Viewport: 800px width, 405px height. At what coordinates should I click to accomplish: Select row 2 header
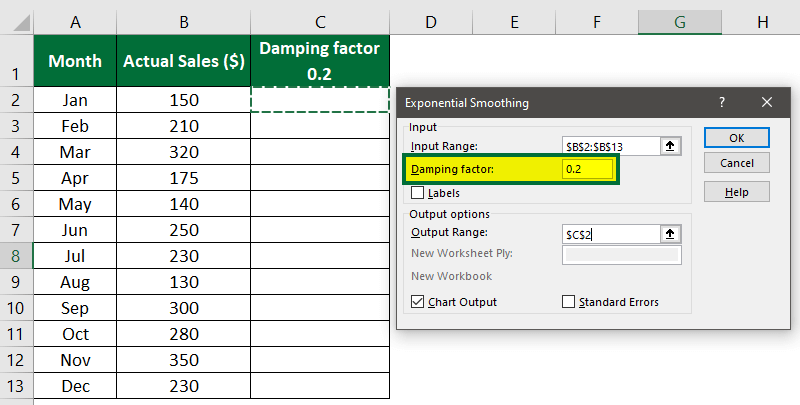16,100
